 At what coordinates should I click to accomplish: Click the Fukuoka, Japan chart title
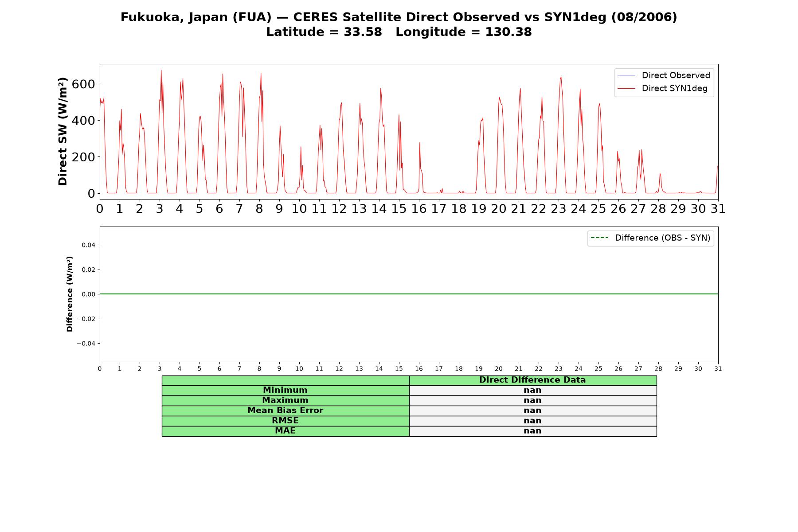pos(399,17)
